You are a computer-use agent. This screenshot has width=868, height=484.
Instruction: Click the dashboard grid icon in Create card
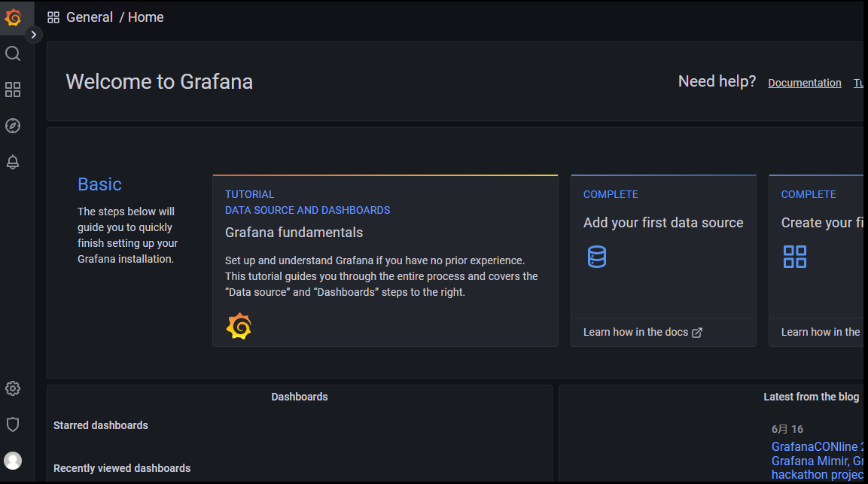point(795,257)
